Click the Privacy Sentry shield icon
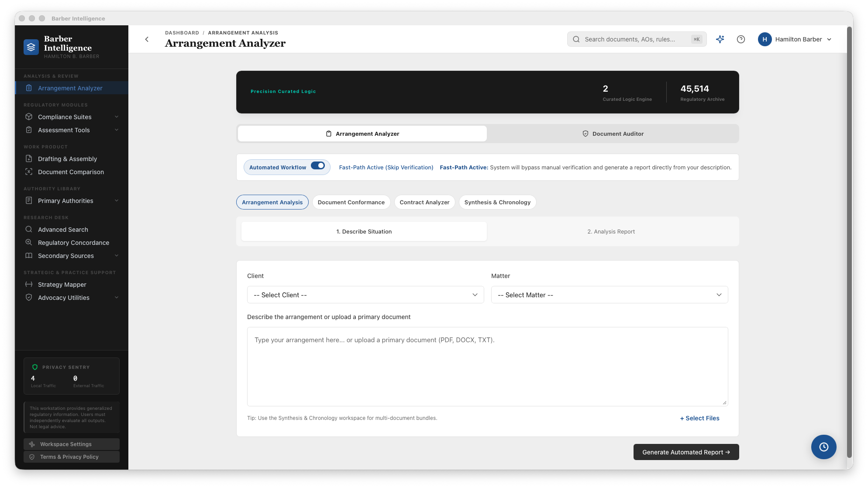Image resolution: width=868 pixels, height=488 pixels. pos(35,367)
